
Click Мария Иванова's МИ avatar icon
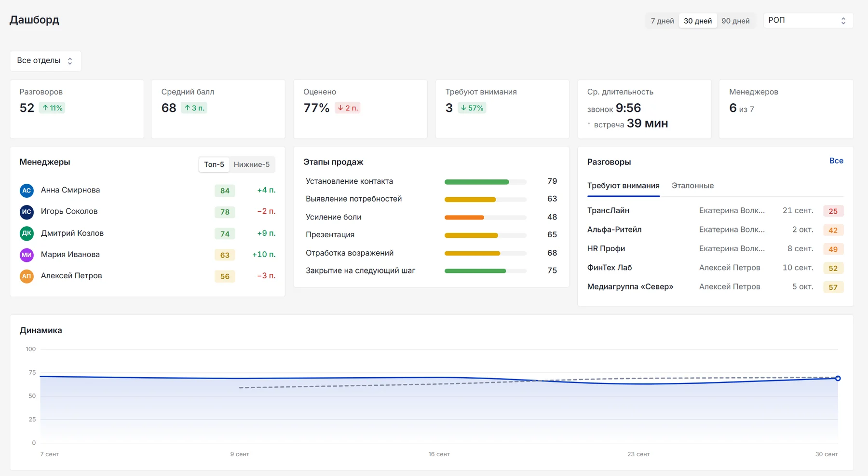click(27, 255)
